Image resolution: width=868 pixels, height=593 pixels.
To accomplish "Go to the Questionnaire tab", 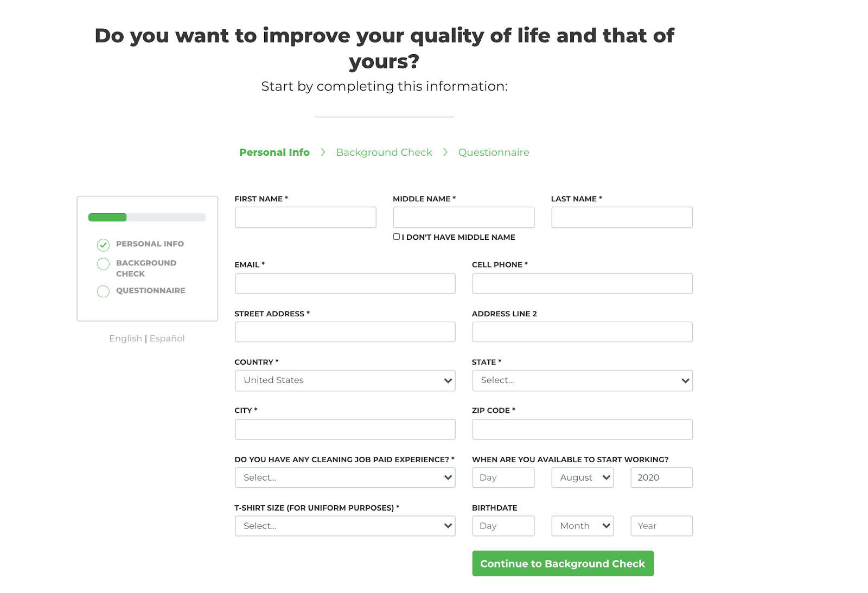I will (x=494, y=152).
